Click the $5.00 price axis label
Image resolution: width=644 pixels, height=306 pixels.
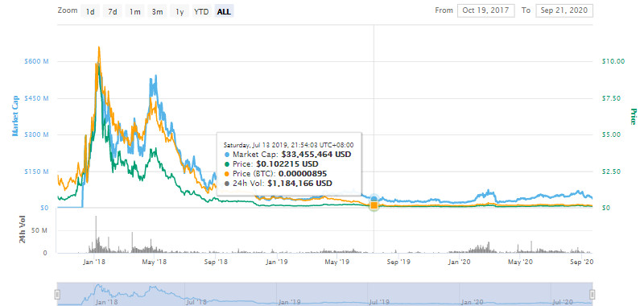click(x=612, y=134)
